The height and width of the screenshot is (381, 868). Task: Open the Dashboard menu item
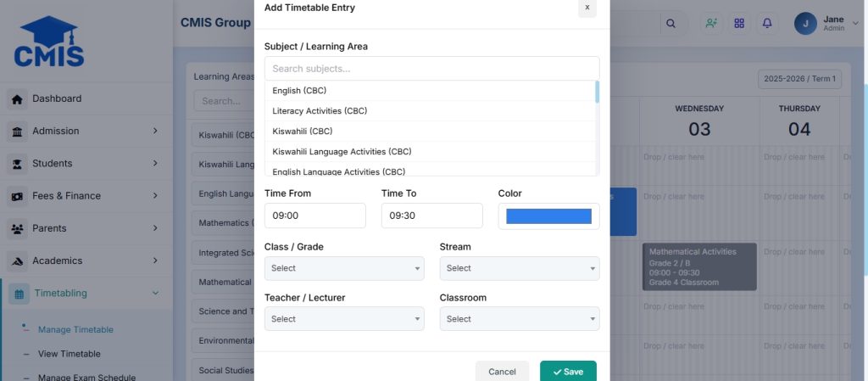(x=86, y=98)
